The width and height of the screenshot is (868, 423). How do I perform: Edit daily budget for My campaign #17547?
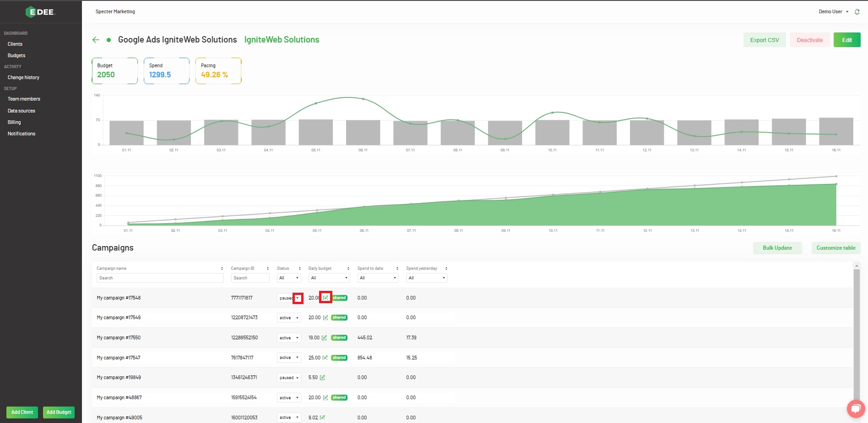tap(325, 358)
